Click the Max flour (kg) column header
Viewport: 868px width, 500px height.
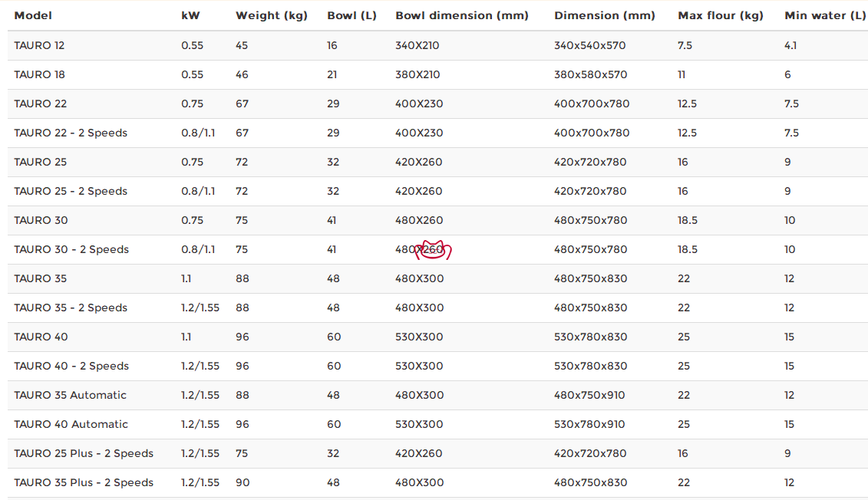coord(720,15)
